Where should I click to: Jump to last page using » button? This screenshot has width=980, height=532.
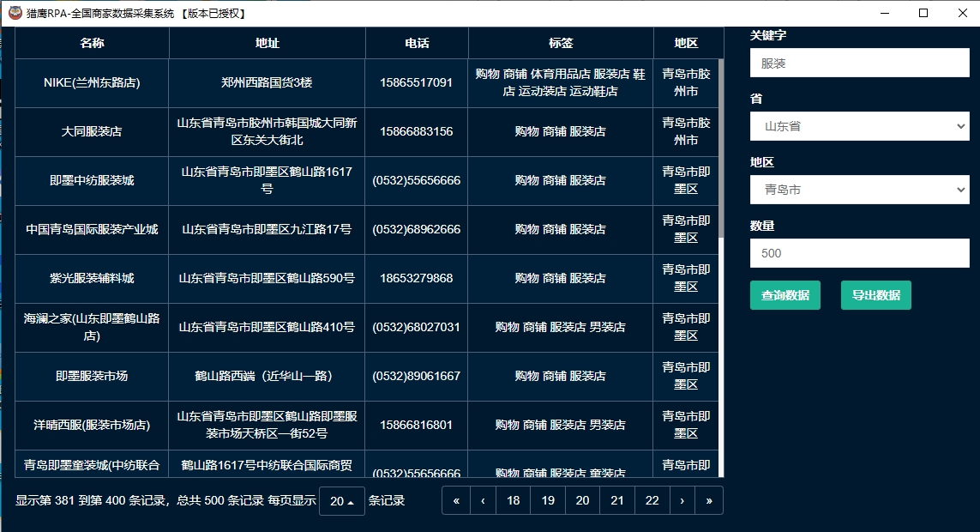pyautogui.click(x=709, y=500)
